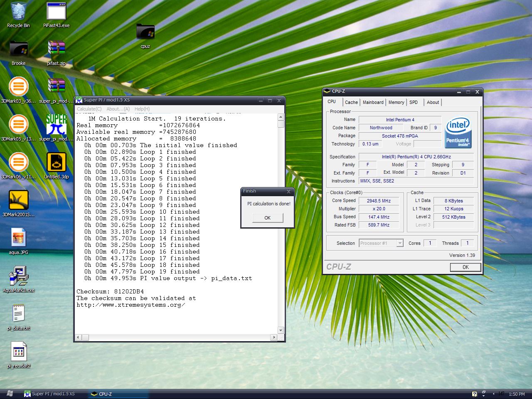The width and height of the screenshot is (532, 399).
Task: Click the L1 Data value 8 KBytes
Action: (453, 201)
